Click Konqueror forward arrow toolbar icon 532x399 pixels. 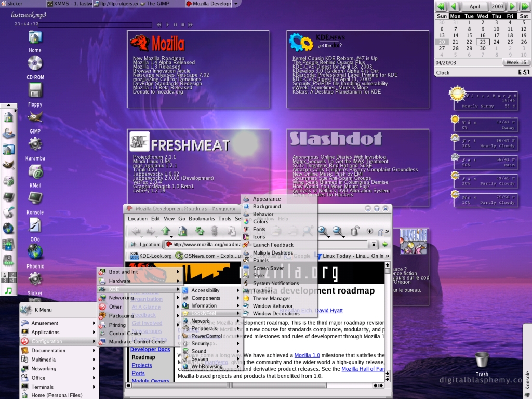pyautogui.click(x=151, y=231)
